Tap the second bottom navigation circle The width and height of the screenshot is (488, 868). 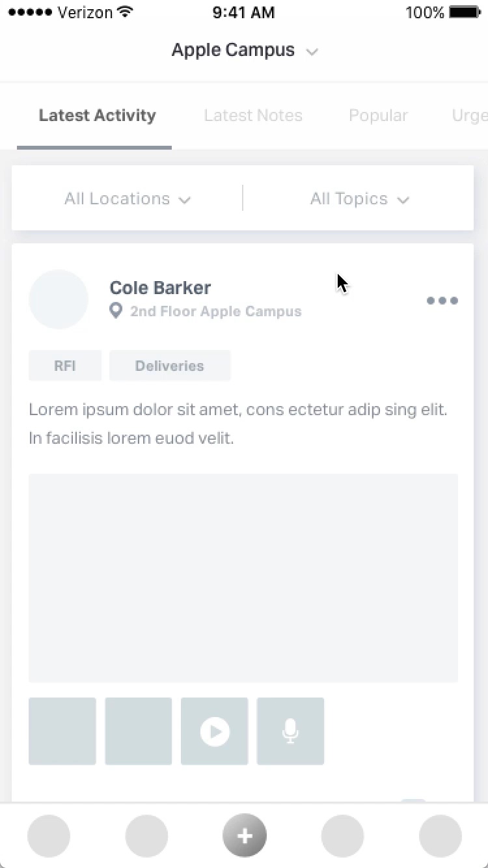[x=146, y=835]
